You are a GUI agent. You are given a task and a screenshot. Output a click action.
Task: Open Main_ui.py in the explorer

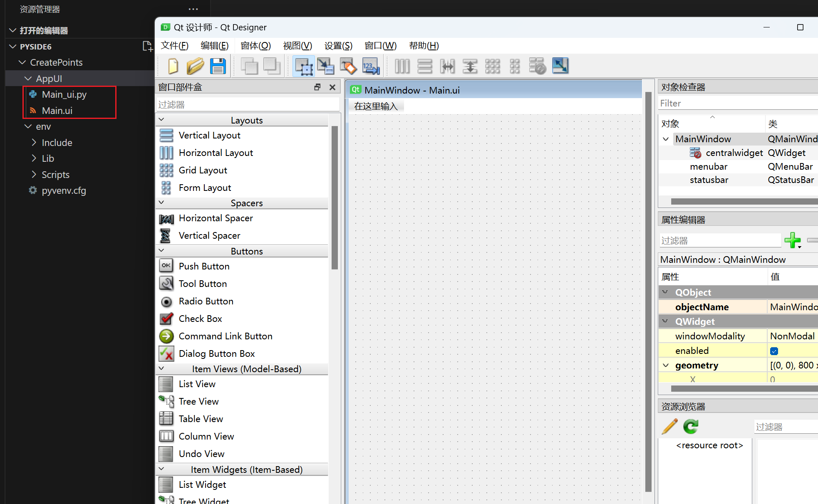(64, 94)
